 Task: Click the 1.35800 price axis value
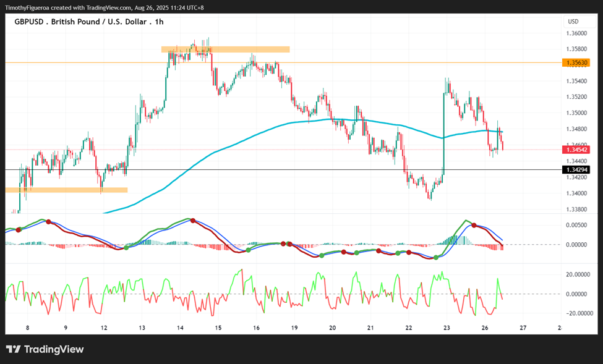[576, 49]
